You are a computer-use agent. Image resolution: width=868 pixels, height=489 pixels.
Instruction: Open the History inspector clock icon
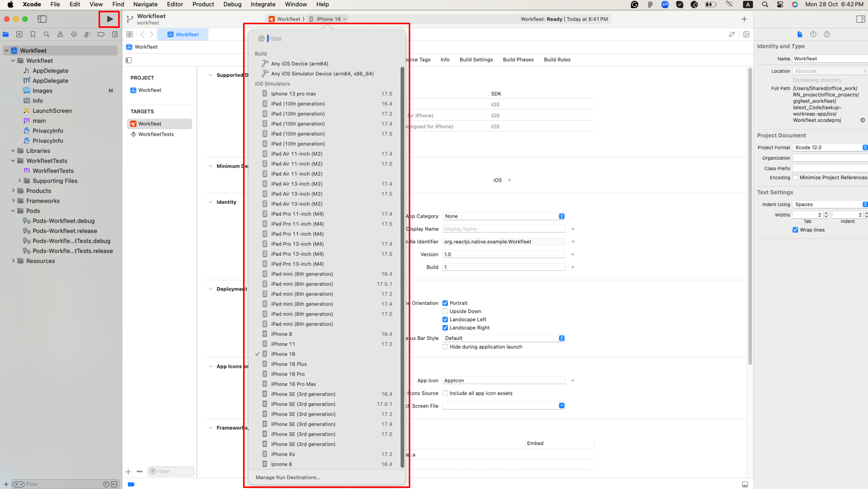pos(813,35)
